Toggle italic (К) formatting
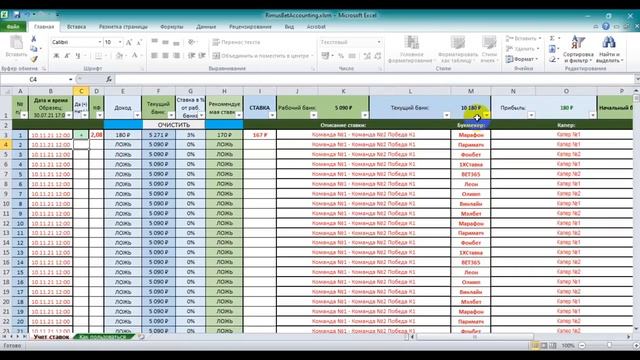This screenshot has height=360, width=640. 67,56
